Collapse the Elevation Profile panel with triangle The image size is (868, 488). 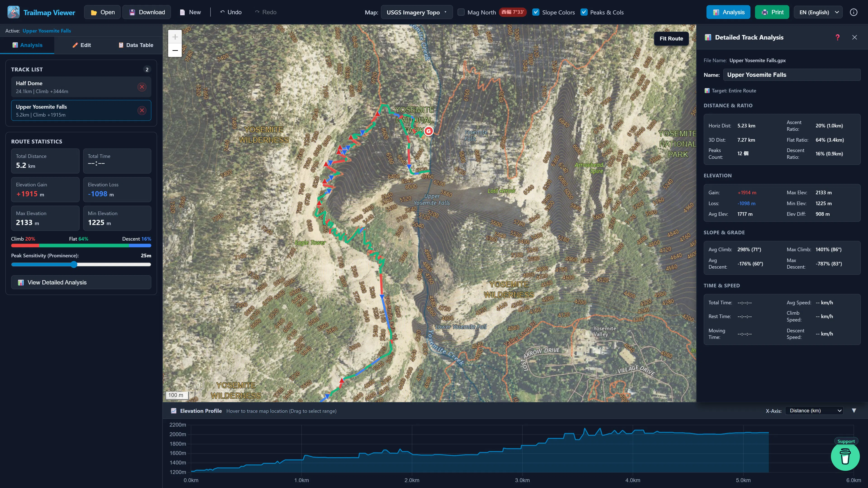854,411
